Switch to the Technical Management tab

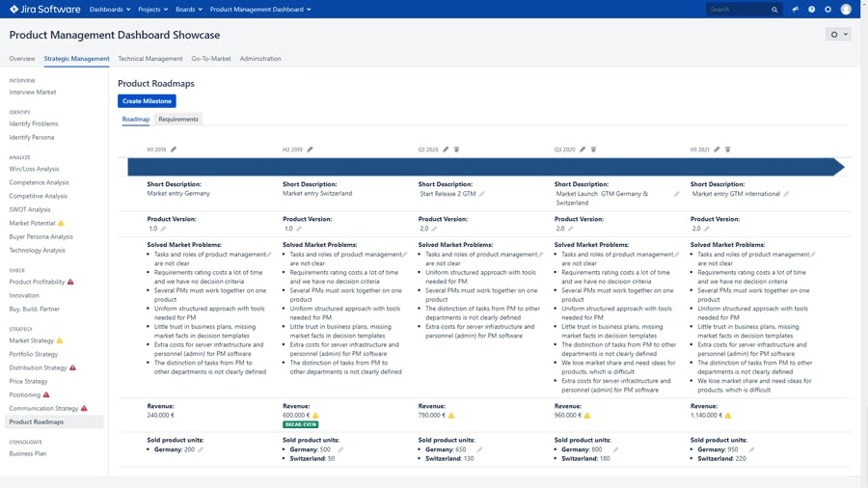click(x=150, y=59)
